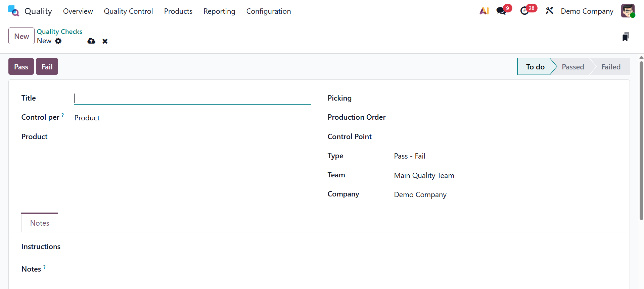
Task: Discard changes with the X icon
Action: pyautogui.click(x=105, y=41)
